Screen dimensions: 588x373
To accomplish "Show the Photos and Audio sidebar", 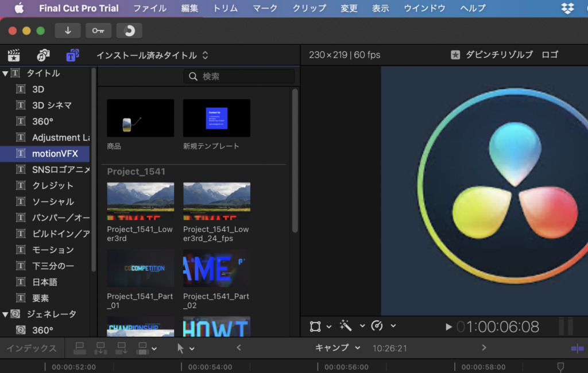I will pyautogui.click(x=43, y=56).
